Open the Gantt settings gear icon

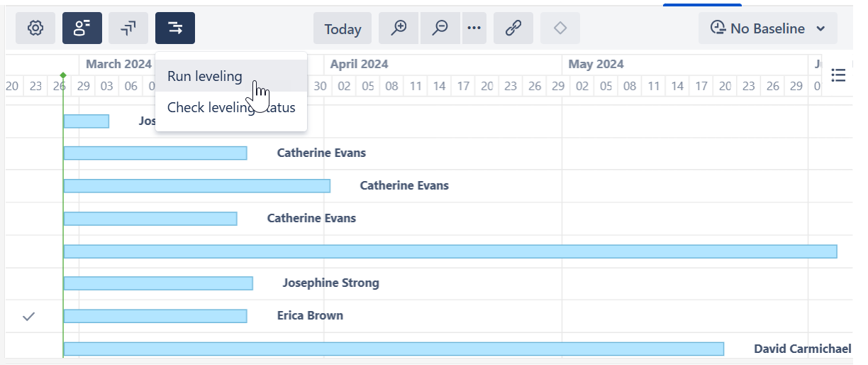coord(35,28)
